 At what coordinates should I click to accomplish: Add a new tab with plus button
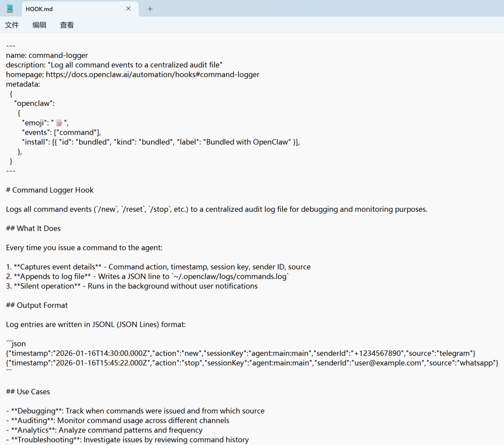click(x=150, y=9)
